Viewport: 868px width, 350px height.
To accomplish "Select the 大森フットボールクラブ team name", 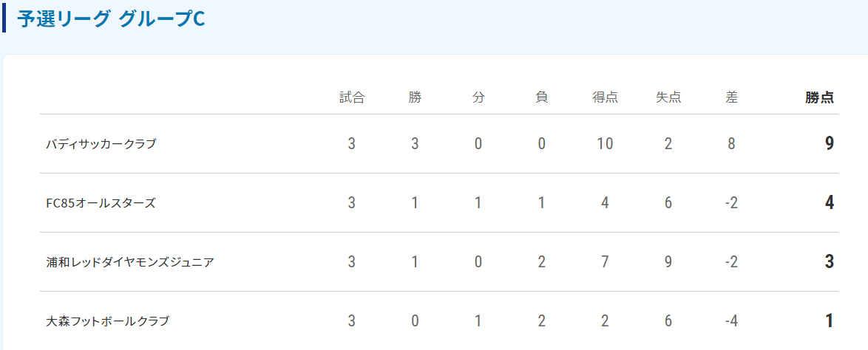I will click(107, 320).
